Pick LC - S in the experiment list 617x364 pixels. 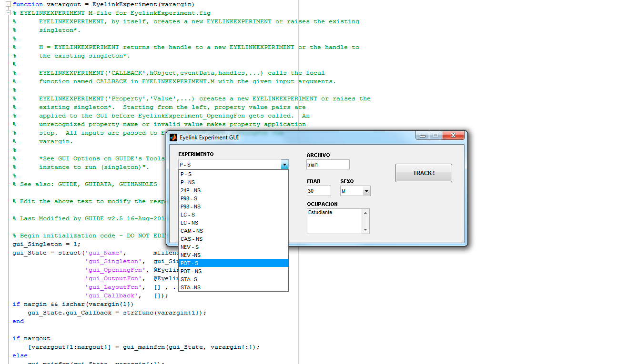[x=233, y=215]
